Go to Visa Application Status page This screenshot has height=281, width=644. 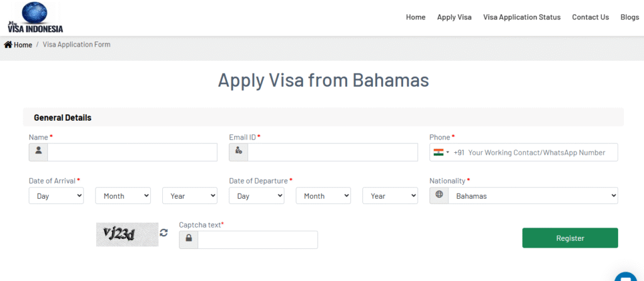521,17
